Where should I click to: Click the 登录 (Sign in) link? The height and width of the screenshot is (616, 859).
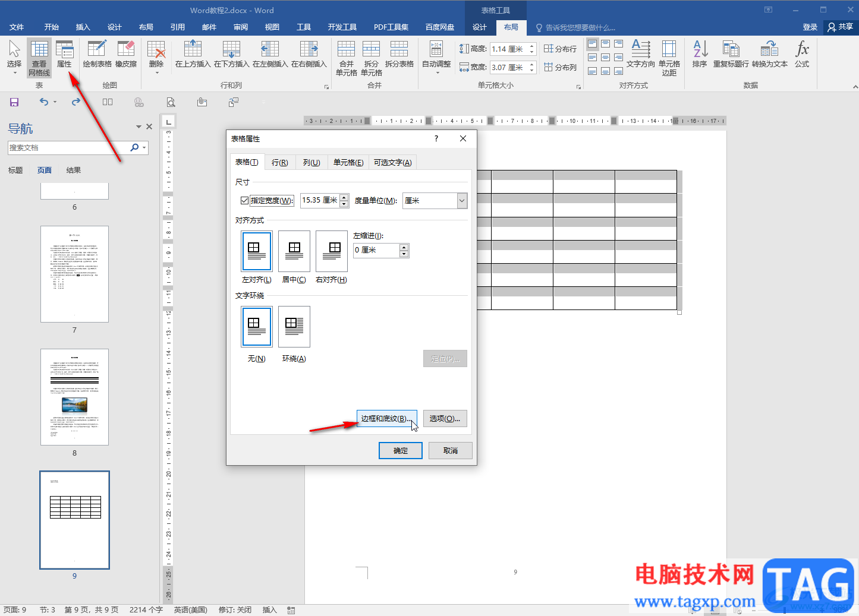pyautogui.click(x=810, y=27)
